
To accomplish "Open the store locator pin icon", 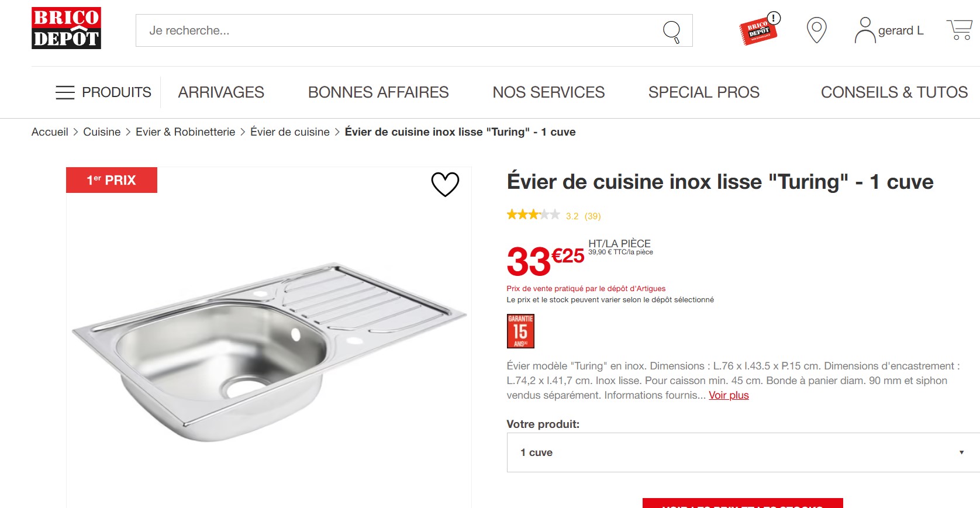I will click(816, 30).
